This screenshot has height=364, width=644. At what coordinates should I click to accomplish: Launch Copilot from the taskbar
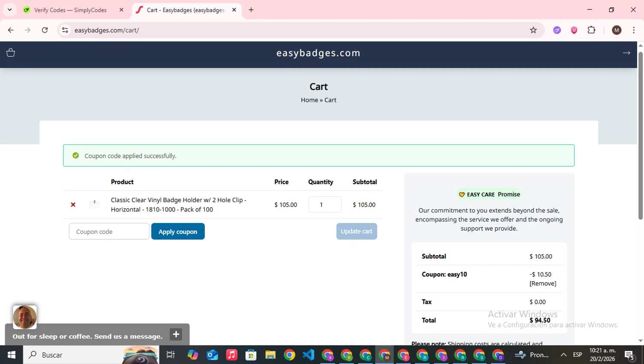pos(193,355)
